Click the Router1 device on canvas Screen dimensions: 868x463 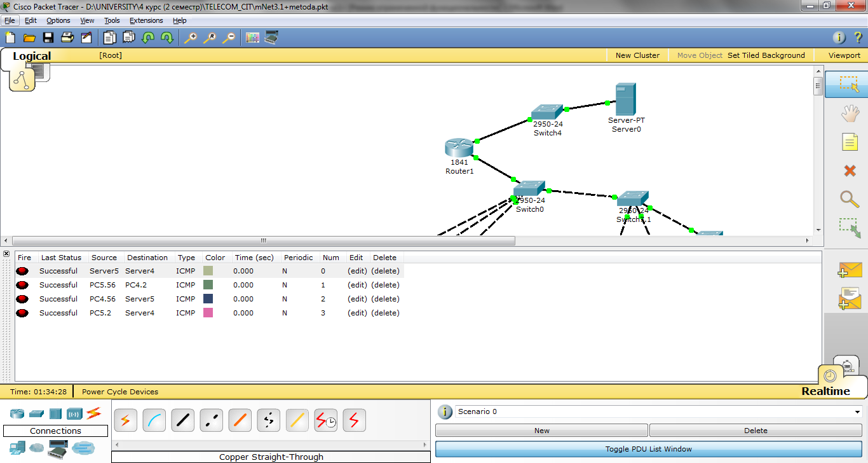459,148
